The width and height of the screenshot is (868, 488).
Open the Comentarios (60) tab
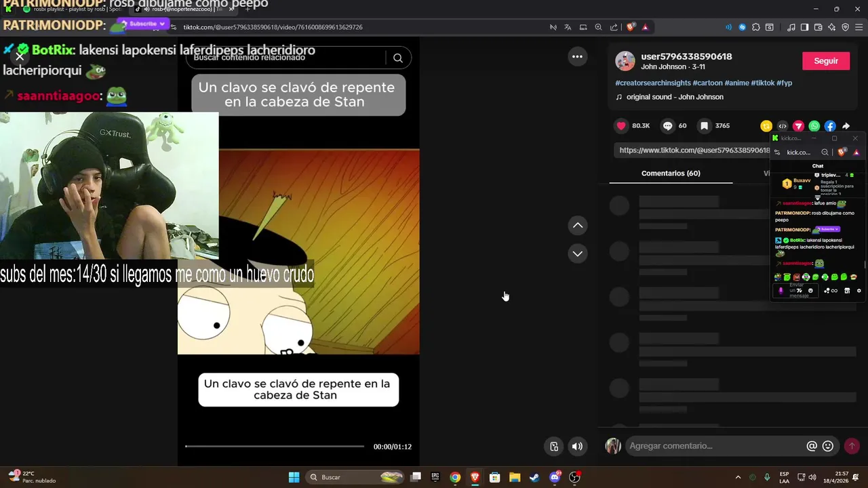click(671, 174)
